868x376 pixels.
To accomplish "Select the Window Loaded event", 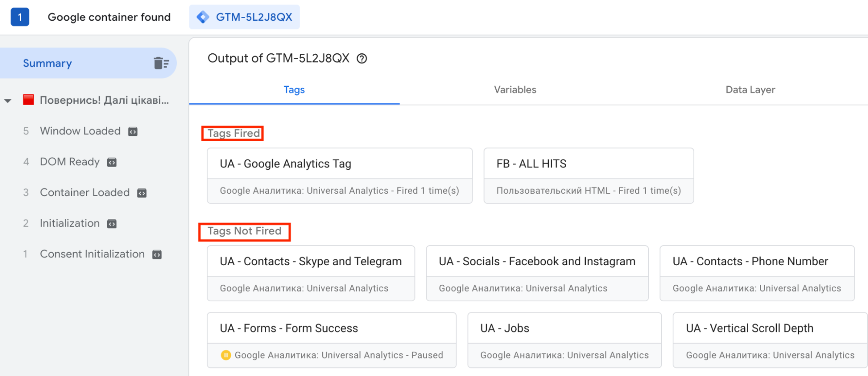I will (x=80, y=131).
